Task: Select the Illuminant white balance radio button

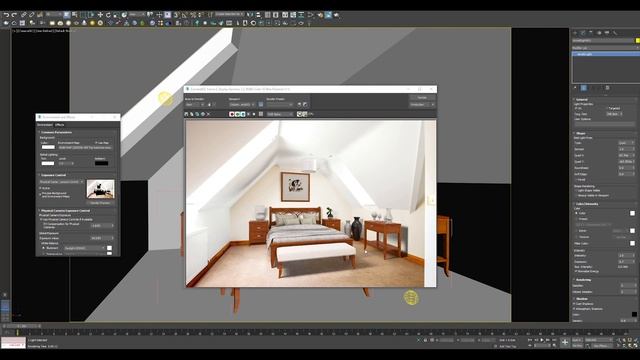Action: pos(43,248)
